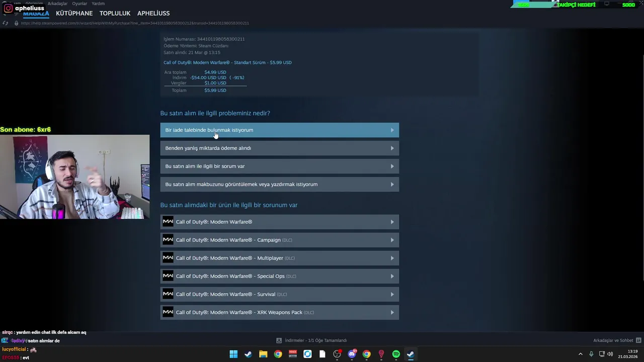Click the İşlem Numarası transaction number text

[x=204, y=39]
